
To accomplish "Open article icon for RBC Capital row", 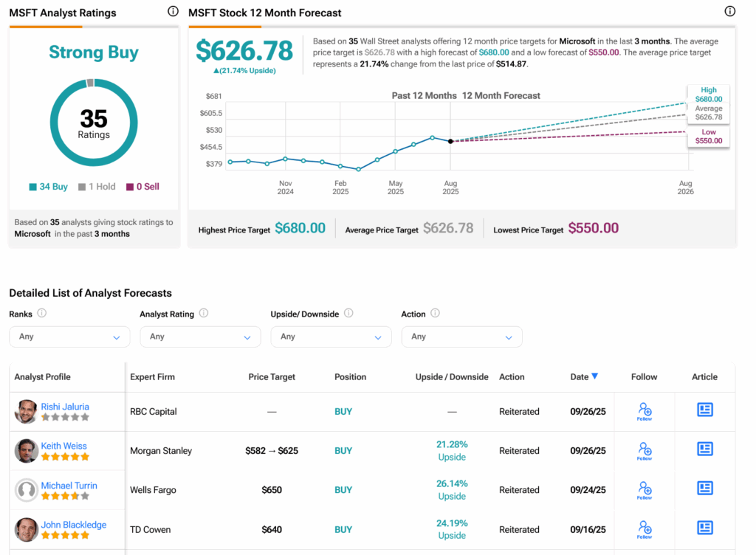I will (704, 410).
